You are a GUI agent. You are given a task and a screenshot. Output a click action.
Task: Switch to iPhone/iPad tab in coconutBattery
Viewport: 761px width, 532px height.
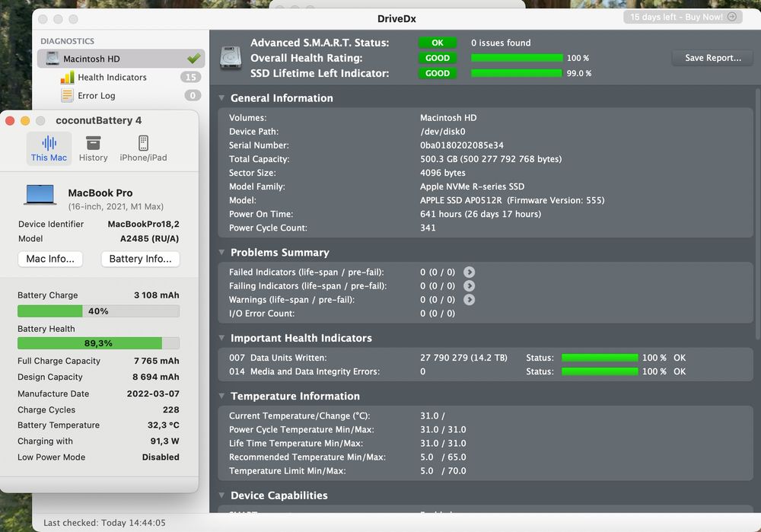point(143,148)
